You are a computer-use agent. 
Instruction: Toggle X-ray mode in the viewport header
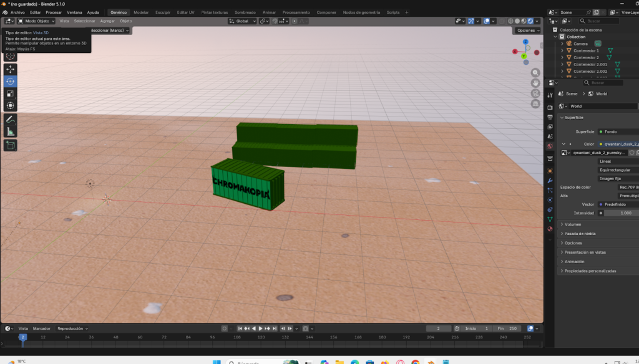click(x=502, y=21)
